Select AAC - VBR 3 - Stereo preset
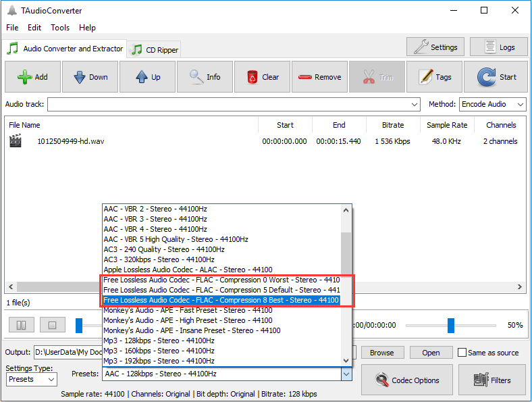Viewport: 532px width, 402px height. [221, 219]
